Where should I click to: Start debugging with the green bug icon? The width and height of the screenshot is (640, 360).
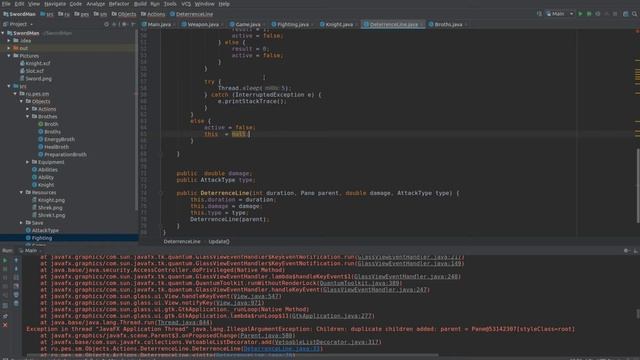(x=589, y=14)
